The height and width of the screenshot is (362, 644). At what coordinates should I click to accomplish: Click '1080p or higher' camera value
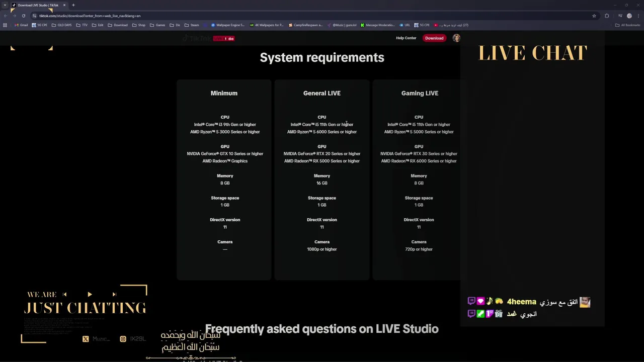click(x=322, y=249)
